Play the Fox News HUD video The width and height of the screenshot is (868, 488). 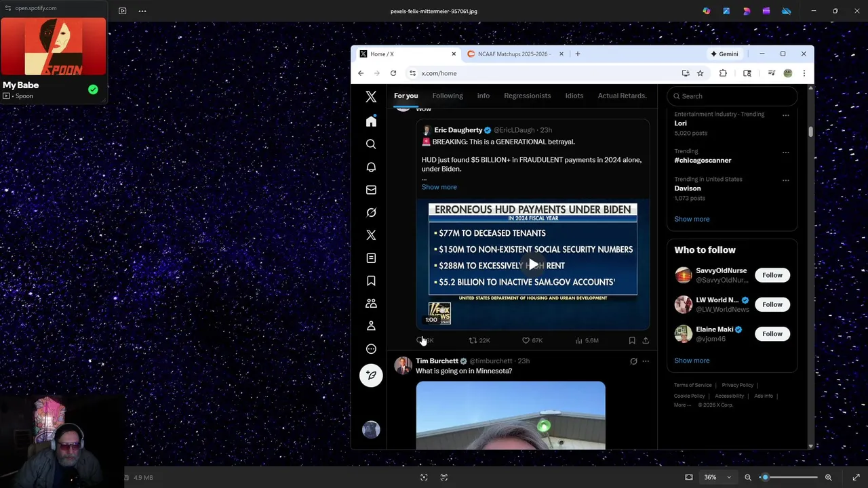533,265
